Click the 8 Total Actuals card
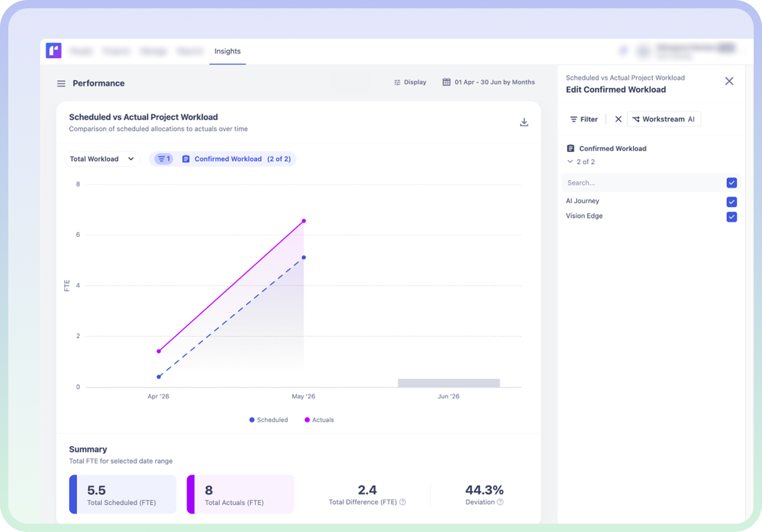This screenshot has height=532, width=762. pos(240,494)
